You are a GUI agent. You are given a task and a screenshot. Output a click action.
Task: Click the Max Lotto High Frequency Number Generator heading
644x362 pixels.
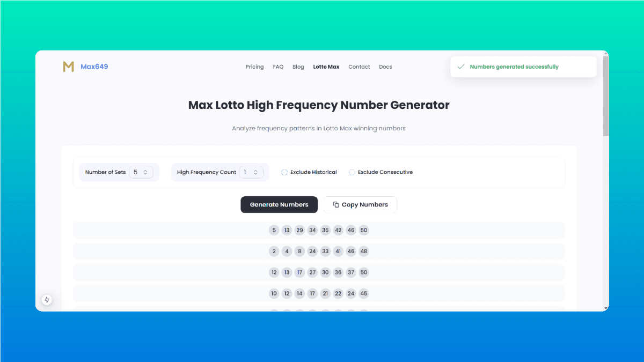pos(319,105)
